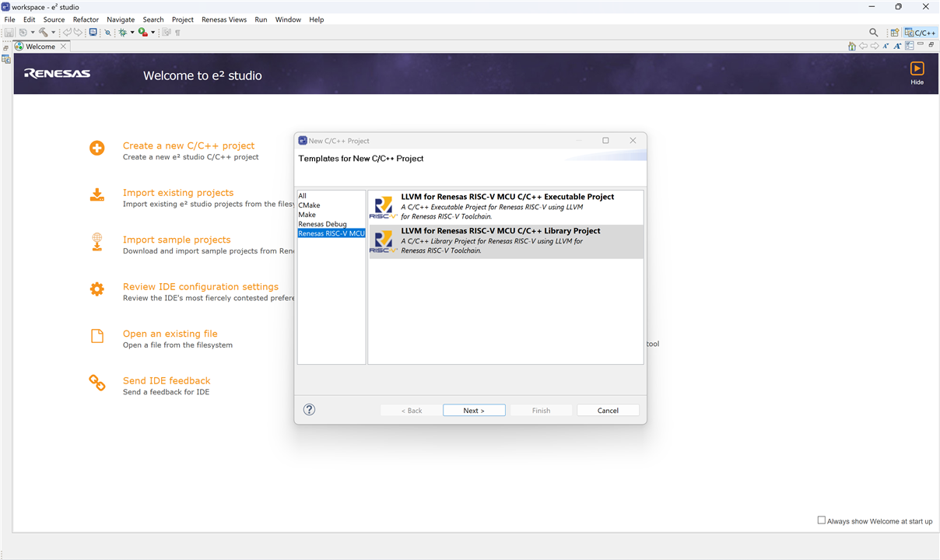Select LLVM RISC-V Executable Project template
The height and width of the screenshot is (560, 940).
(506, 207)
